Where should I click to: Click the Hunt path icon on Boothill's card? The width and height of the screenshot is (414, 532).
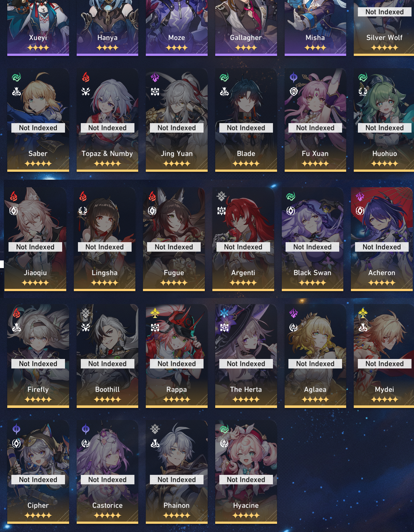86,327
